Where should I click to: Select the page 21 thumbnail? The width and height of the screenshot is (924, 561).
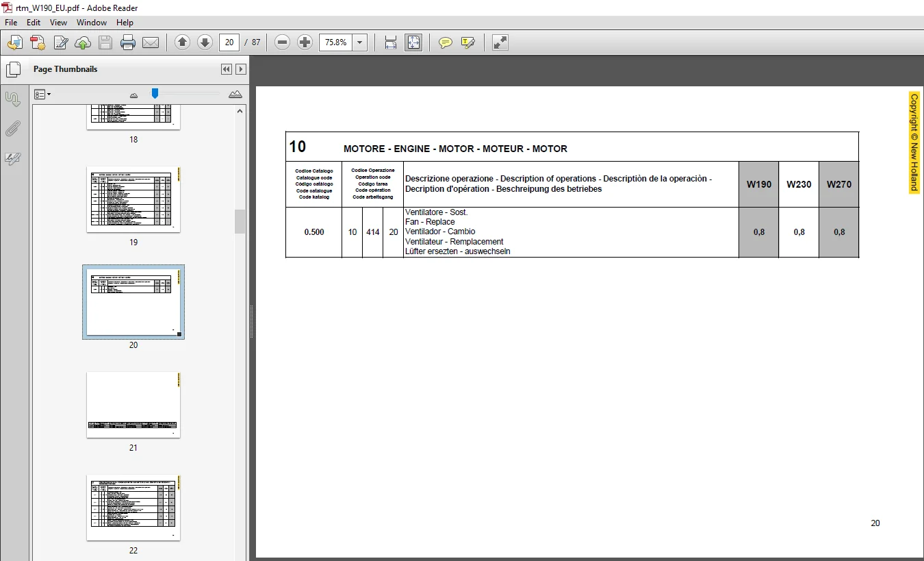pyautogui.click(x=133, y=405)
